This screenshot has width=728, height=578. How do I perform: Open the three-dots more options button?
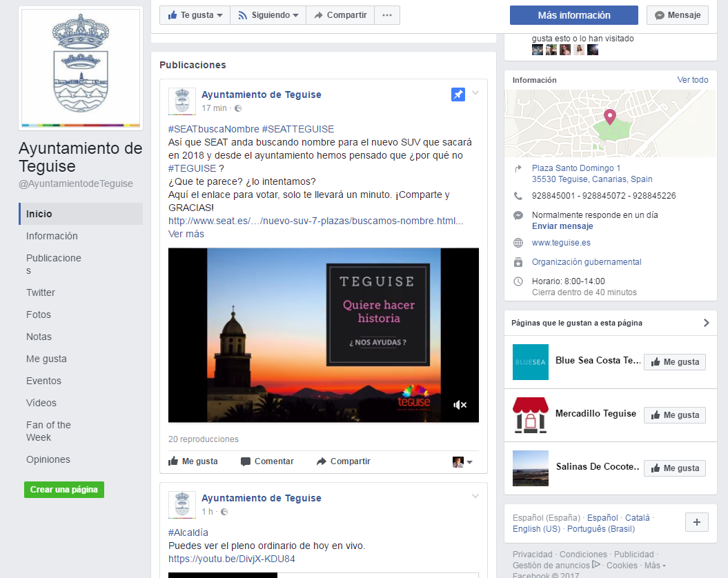[x=386, y=15]
